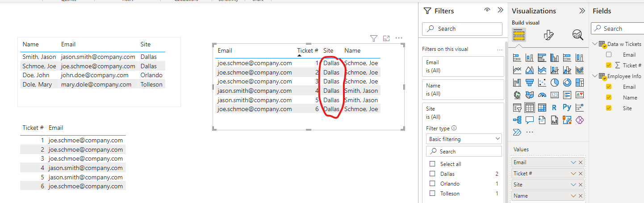Click the Fields pane search box
The image size is (644, 203).
[617, 29]
